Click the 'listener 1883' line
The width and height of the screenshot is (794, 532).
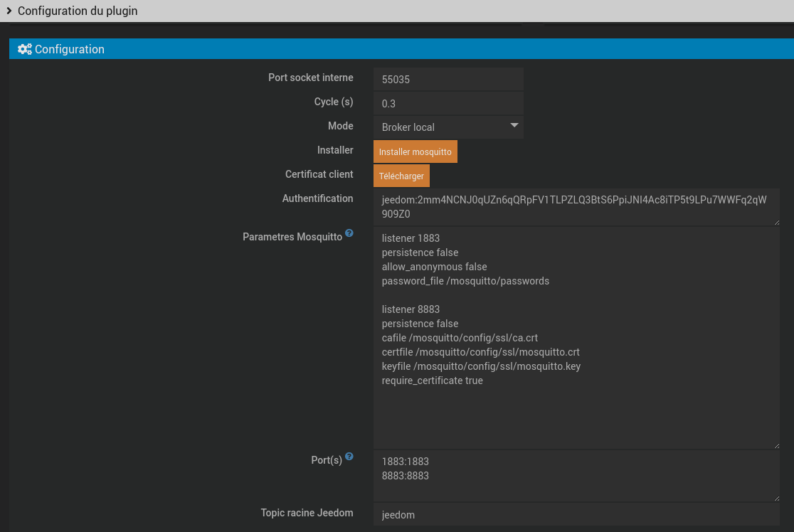(x=411, y=238)
